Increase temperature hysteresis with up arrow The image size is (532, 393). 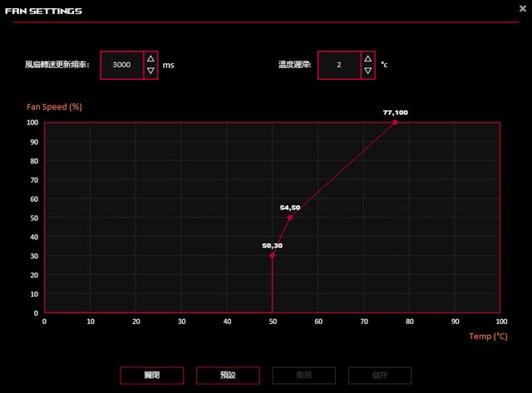[x=367, y=58]
